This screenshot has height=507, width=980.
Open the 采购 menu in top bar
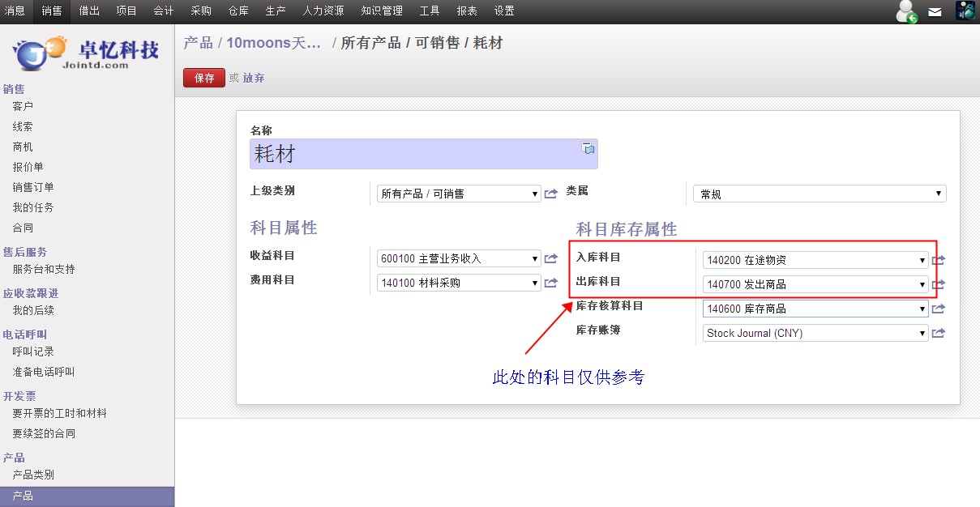201,11
